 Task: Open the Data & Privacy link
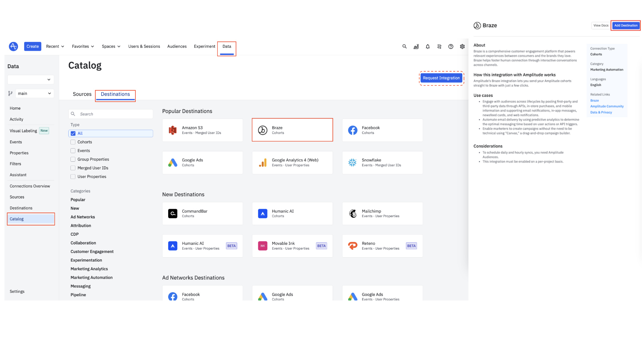pyautogui.click(x=601, y=112)
